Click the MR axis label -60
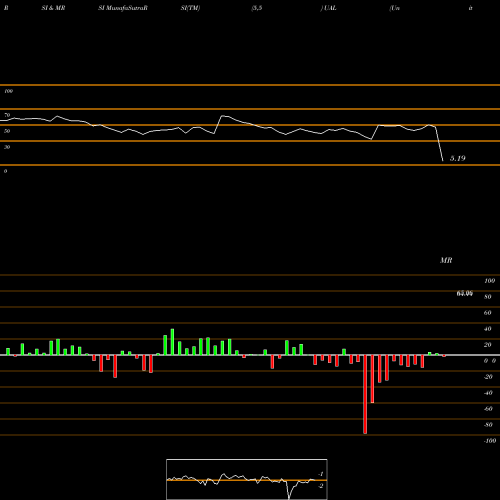Image resolution: width=500 pixels, height=500 pixels. pos(488,409)
